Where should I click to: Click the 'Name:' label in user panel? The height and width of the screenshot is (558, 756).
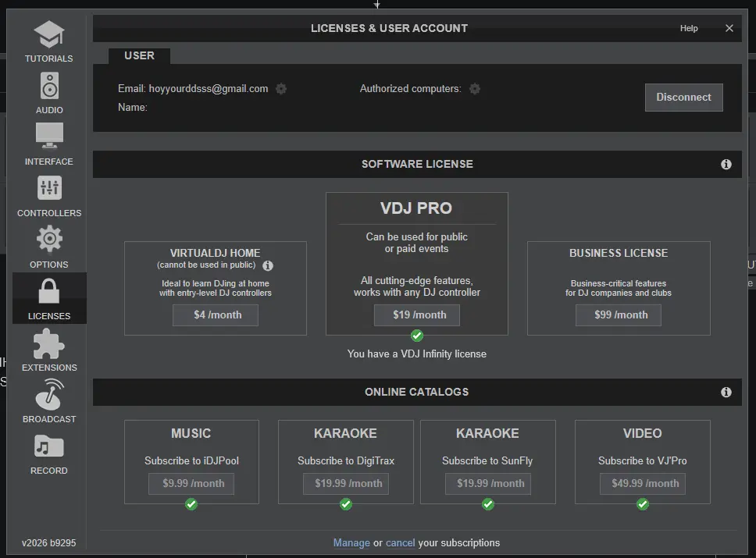pyautogui.click(x=133, y=108)
